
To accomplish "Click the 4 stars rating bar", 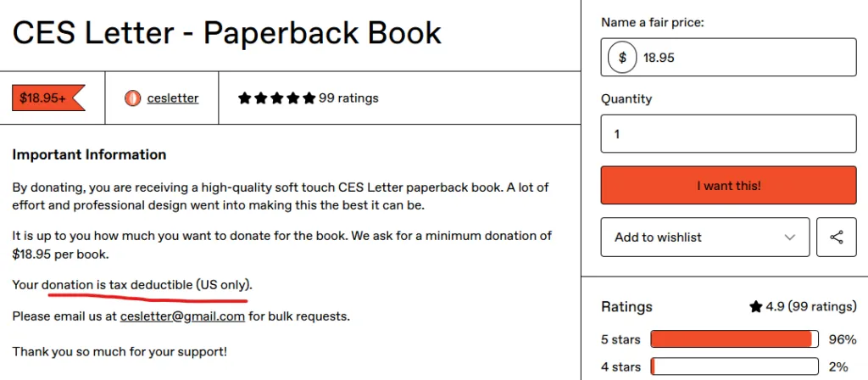I will tap(734, 367).
